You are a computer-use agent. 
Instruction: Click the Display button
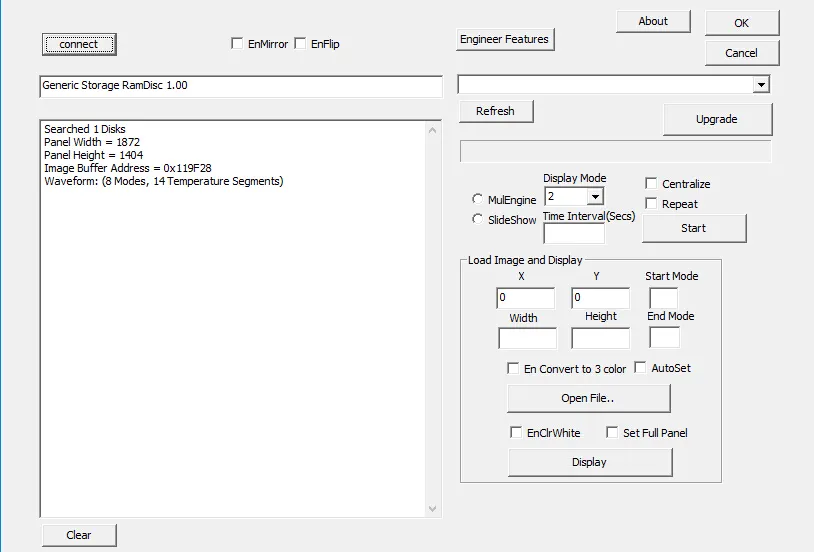point(590,462)
